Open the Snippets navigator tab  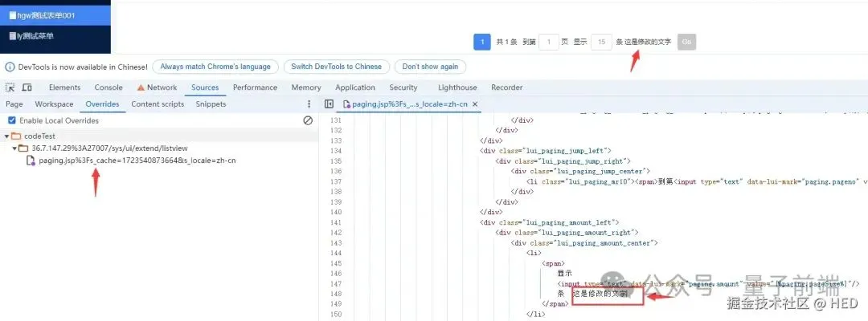211,104
